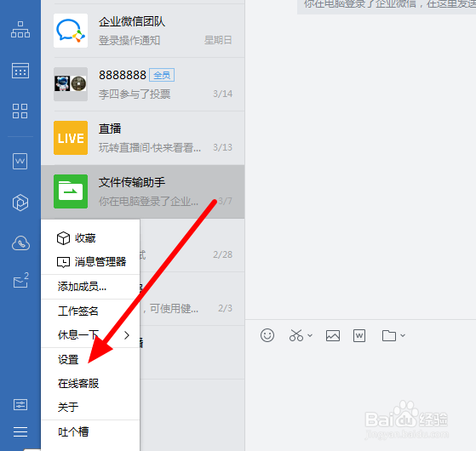Choose 工作签名 menu entry
The width and height of the screenshot is (476, 451).
90,311
